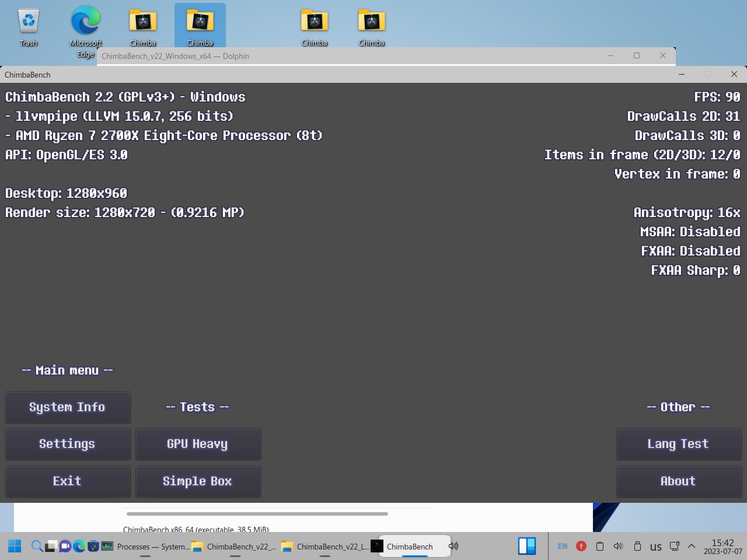This screenshot has width=747, height=560.
Task: Open Edge from the taskbar
Action: 79,547
